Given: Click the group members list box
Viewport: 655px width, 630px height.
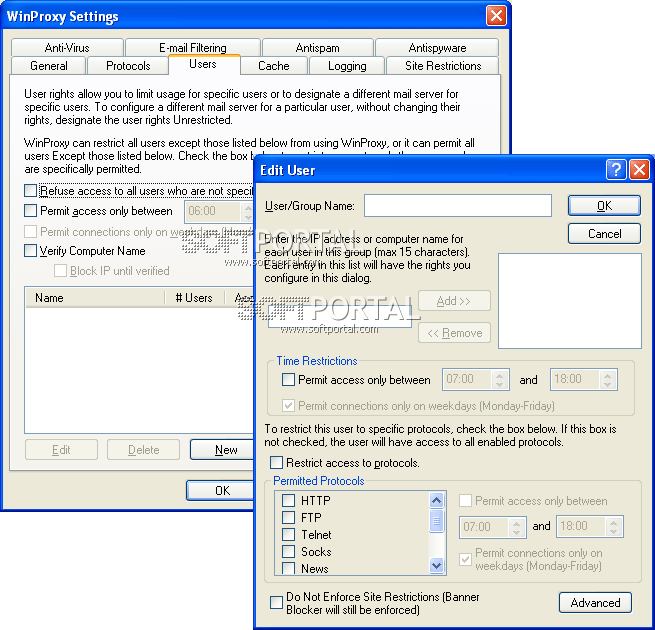Looking at the screenshot, I should (570, 301).
